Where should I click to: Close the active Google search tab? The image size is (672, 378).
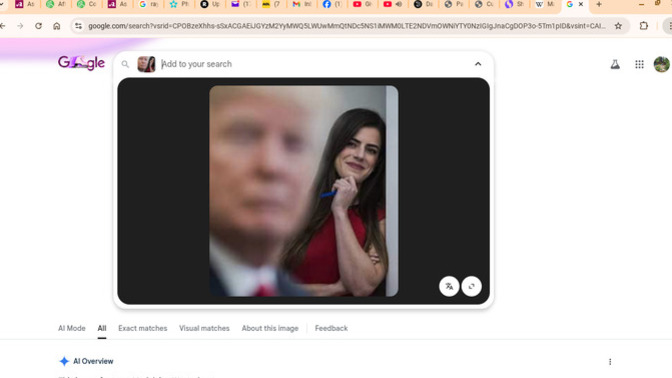pyautogui.click(x=581, y=4)
